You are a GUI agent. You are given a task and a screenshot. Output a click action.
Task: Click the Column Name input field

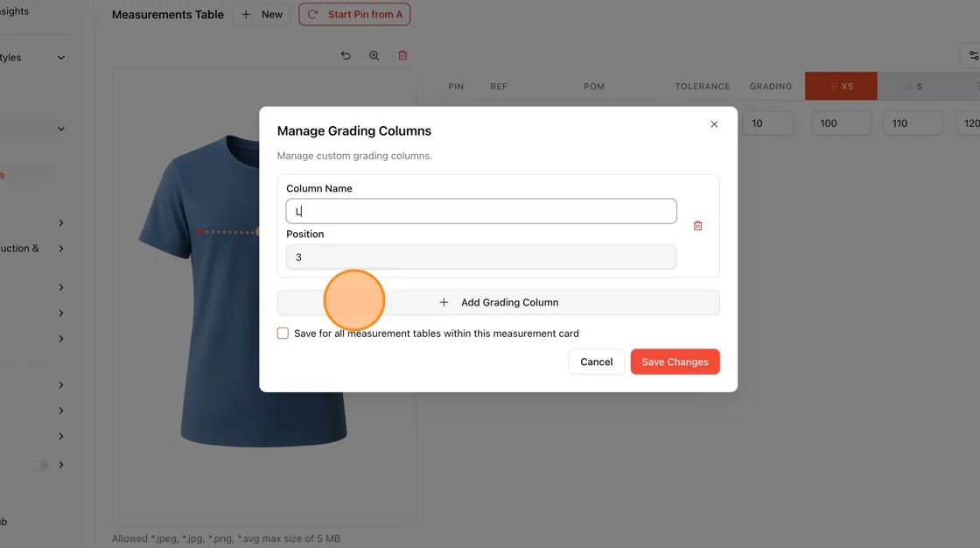pos(481,212)
